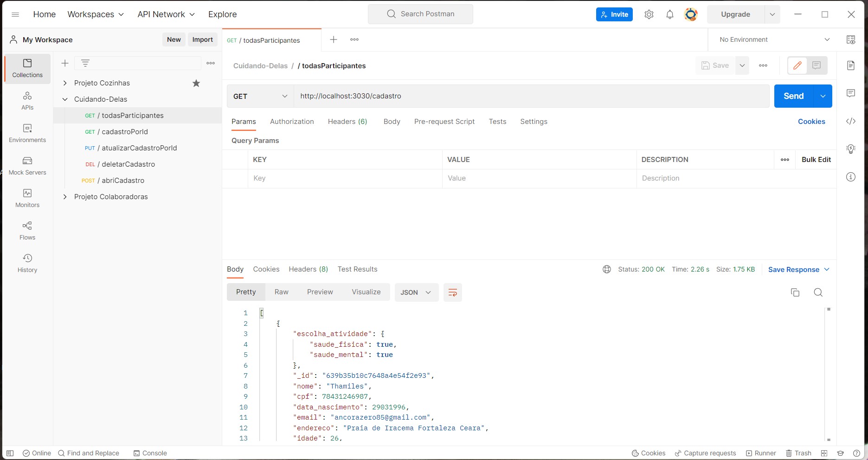868x460 pixels.
Task: Search within the response body
Action: 818,292
